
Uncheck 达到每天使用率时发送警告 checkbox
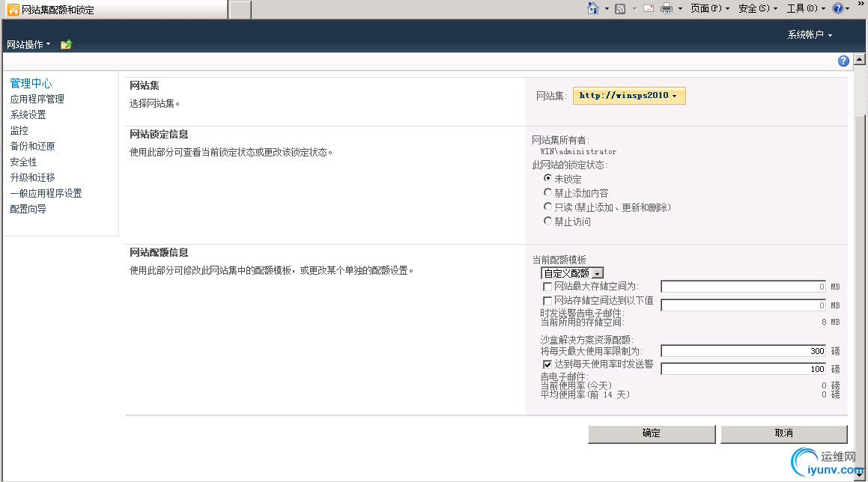pos(547,364)
